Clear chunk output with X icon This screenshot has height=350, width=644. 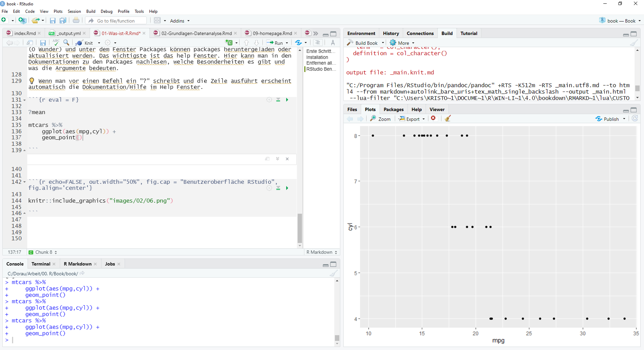287,159
